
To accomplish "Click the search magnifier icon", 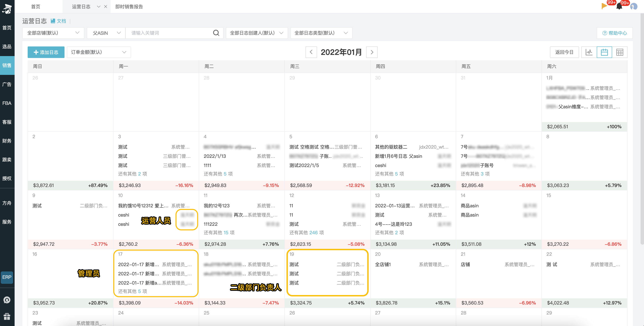I will 216,33.
